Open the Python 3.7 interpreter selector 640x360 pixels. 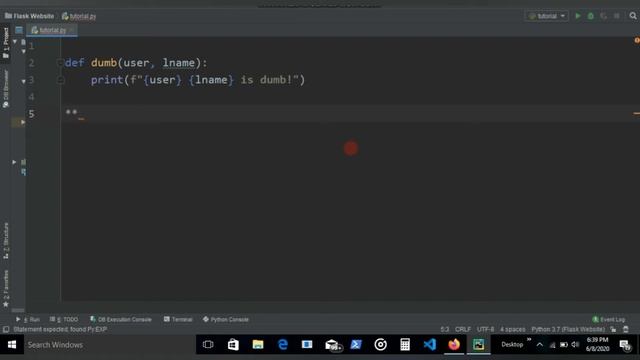(568, 329)
